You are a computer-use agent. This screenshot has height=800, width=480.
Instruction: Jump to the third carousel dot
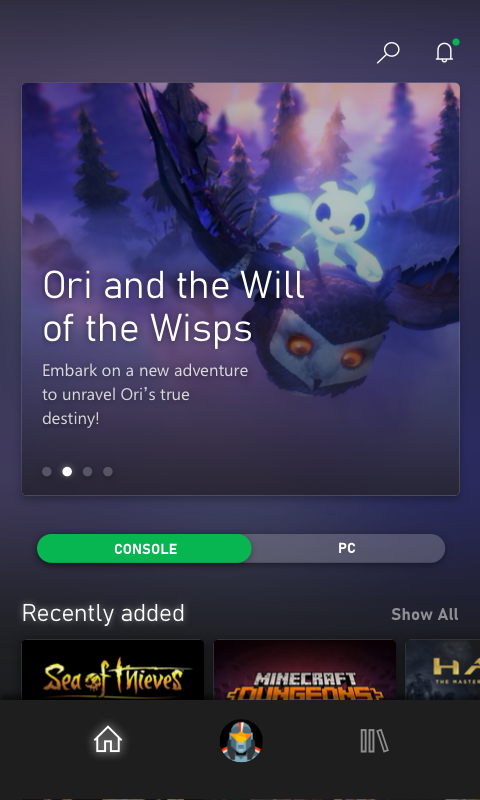click(88, 471)
